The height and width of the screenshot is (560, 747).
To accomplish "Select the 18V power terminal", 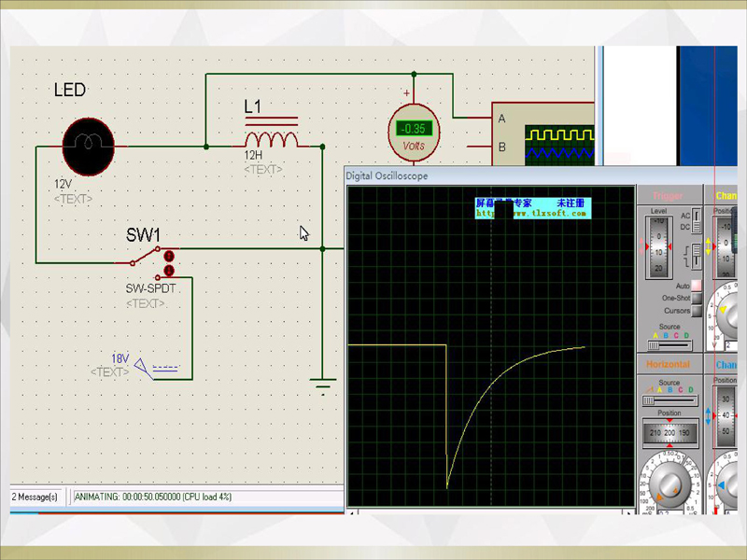I will pyautogui.click(x=145, y=368).
